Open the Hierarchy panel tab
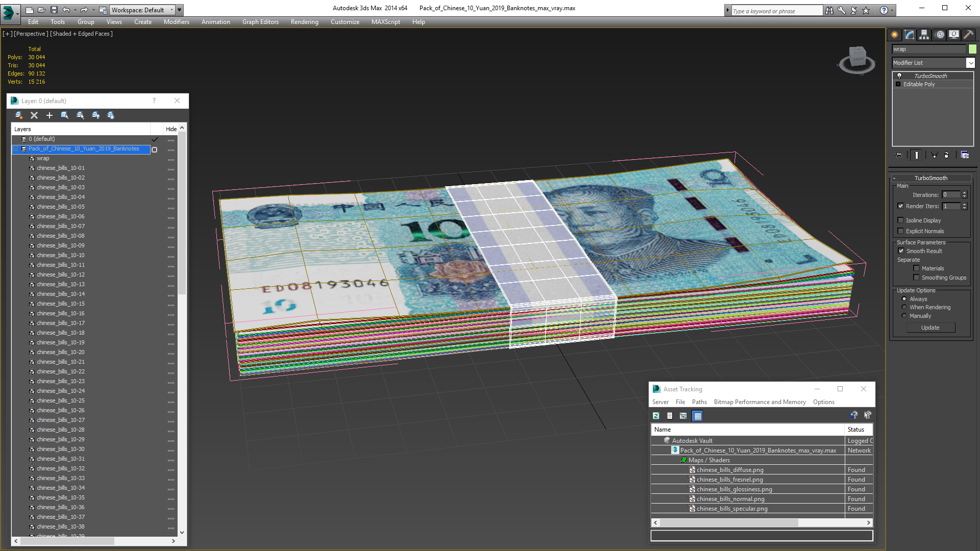 coord(924,35)
